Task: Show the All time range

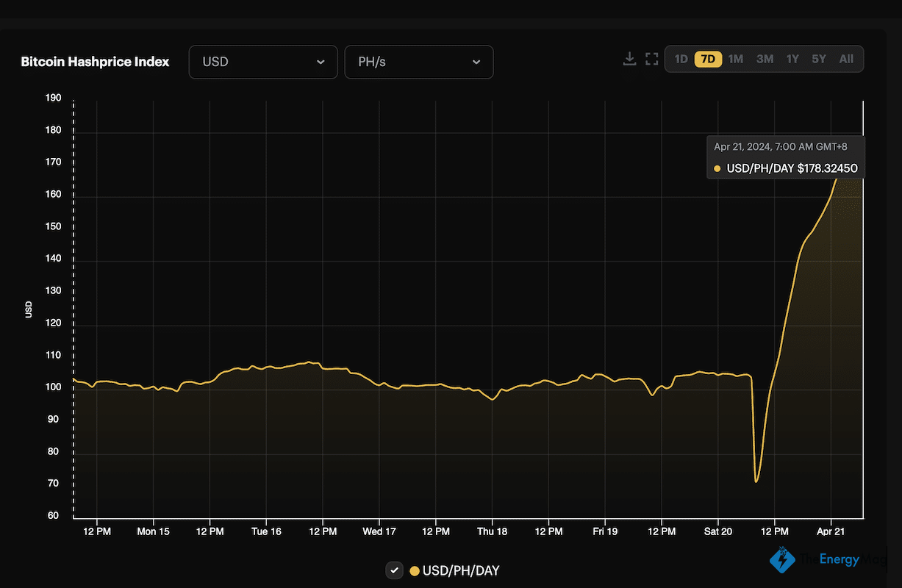Action: (x=846, y=59)
